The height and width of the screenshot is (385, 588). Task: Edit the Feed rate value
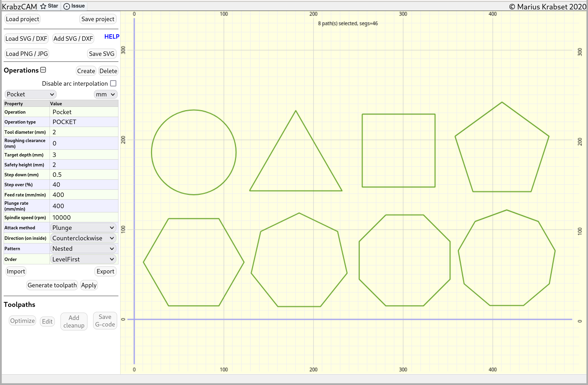(x=84, y=195)
